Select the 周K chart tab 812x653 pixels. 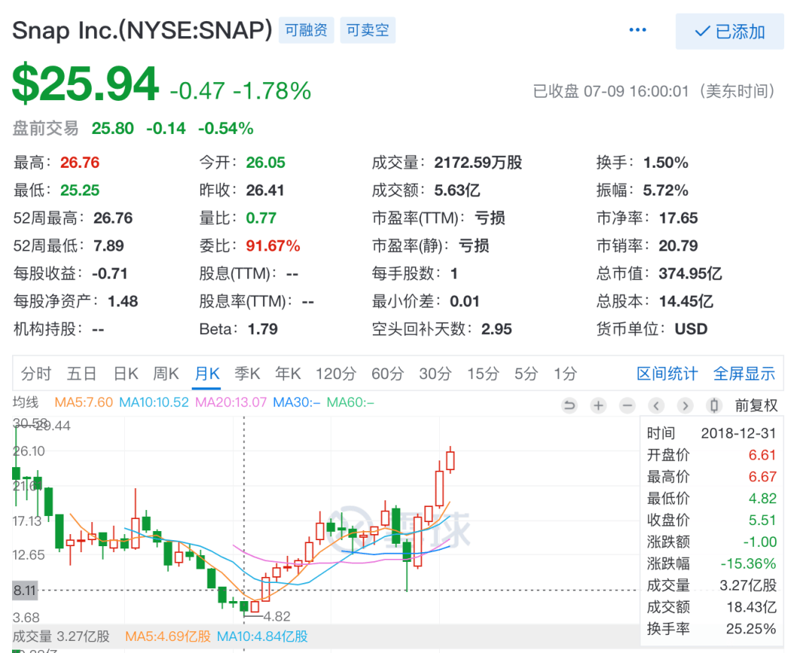pyautogui.click(x=165, y=374)
